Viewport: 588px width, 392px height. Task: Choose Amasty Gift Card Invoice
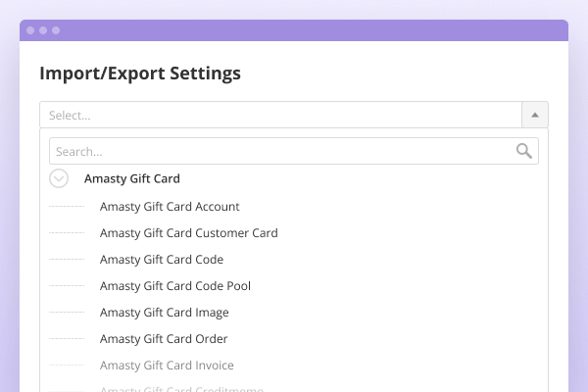[167, 366]
